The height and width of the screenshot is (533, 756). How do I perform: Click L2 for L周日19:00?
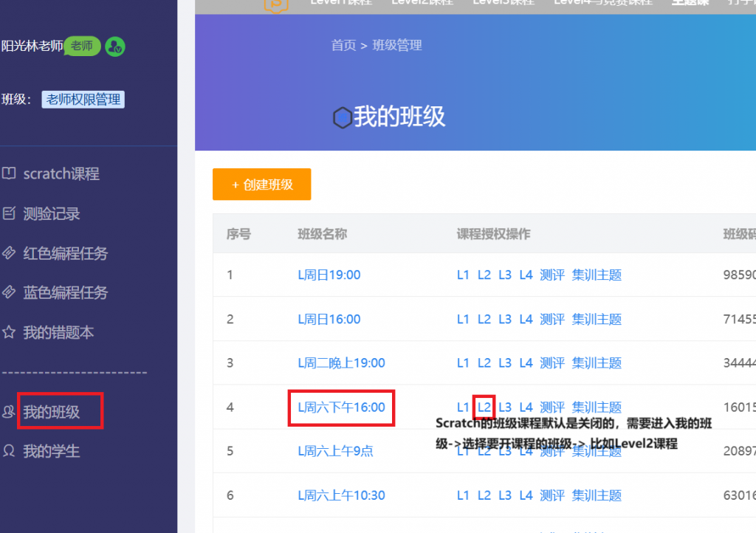tap(484, 275)
